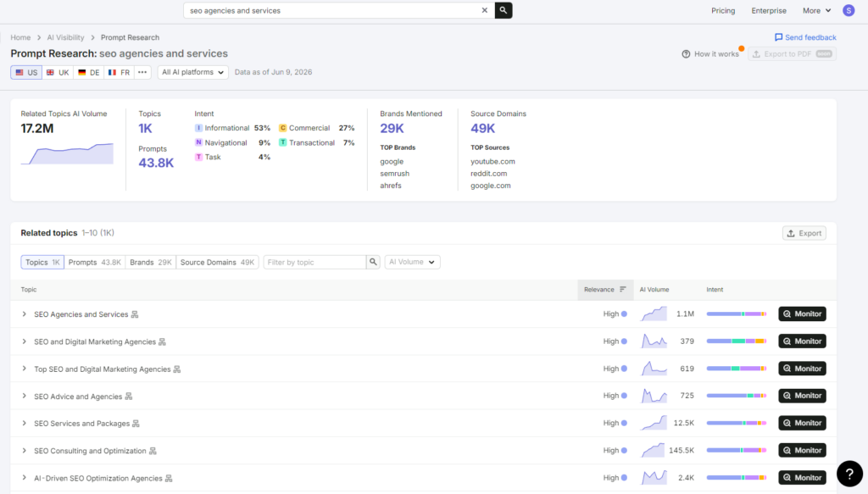868x494 pixels.
Task: Click the How it works question icon
Action: pyautogui.click(x=686, y=54)
